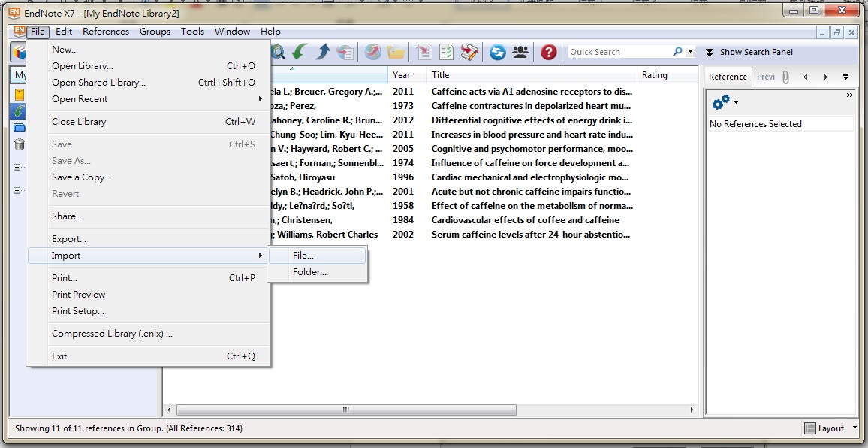Choose Exit in File menu
The width and height of the screenshot is (868, 448).
coord(149,356)
